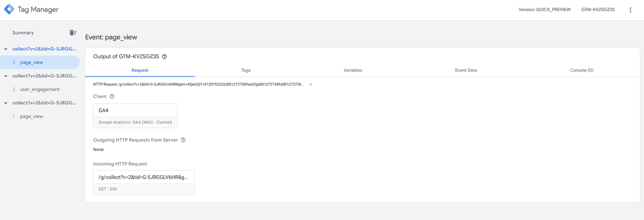The height and width of the screenshot is (220, 644).
Task: Collapse the third collect request group
Action: click(5, 103)
